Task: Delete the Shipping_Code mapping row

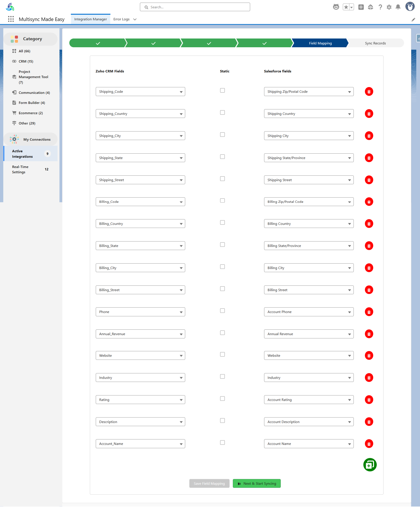Action: [369, 91]
